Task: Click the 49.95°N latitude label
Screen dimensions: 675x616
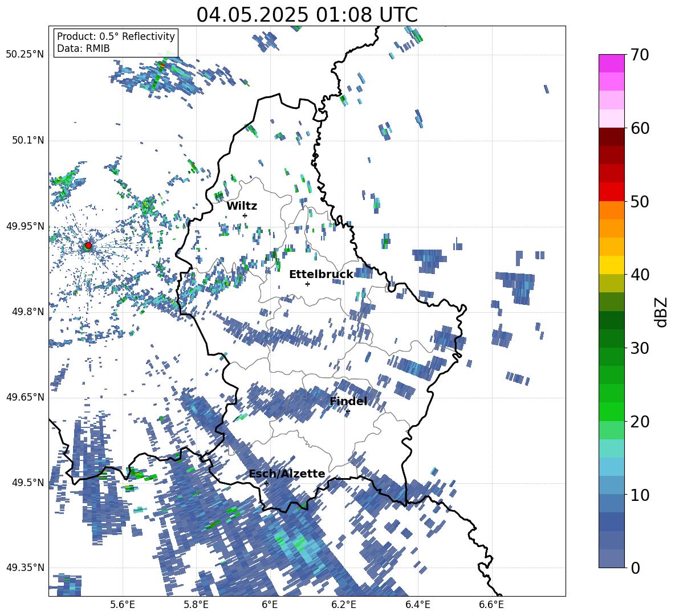Action: [25, 226]
